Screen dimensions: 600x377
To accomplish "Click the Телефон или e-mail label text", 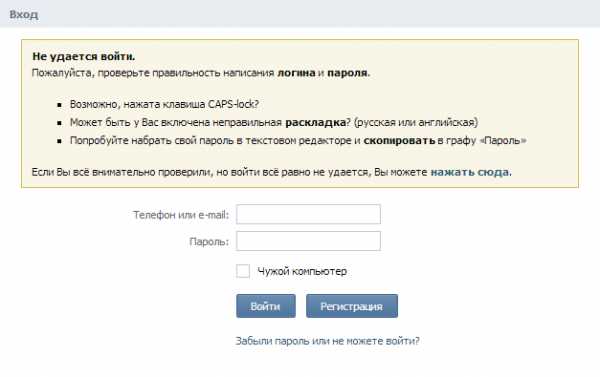I will click(x=181, y=215).
